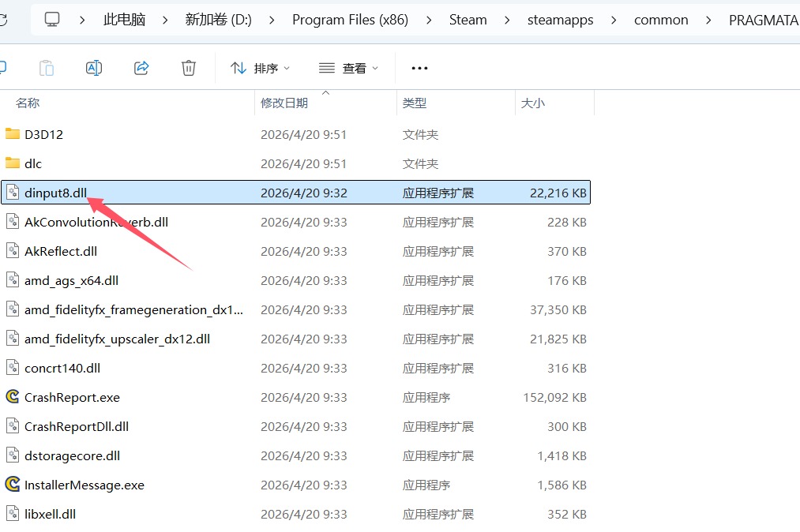Click the This PC monitor icon
This screenshot has height=532, width=800.
[x=52, y=19]
